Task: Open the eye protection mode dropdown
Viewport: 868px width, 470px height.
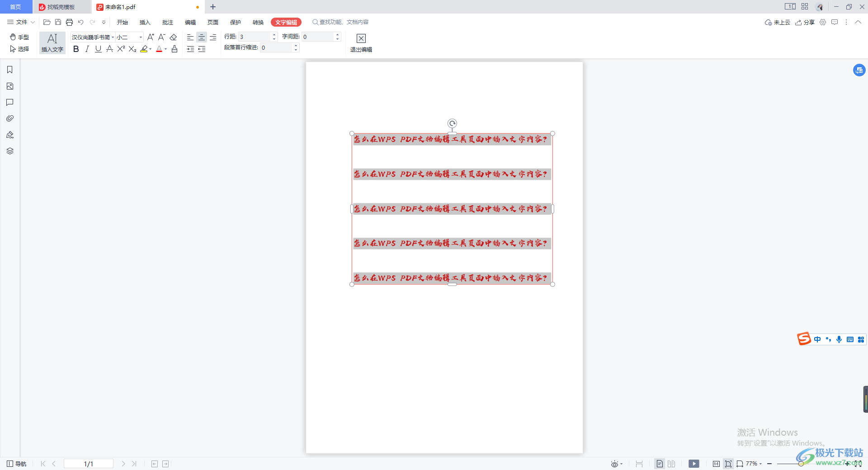Action: pos(617,464)
